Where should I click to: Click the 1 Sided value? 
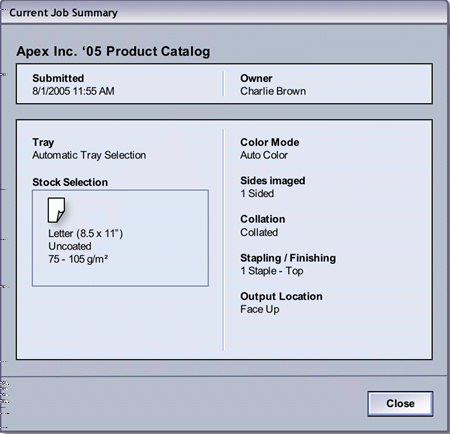(257, 193)
